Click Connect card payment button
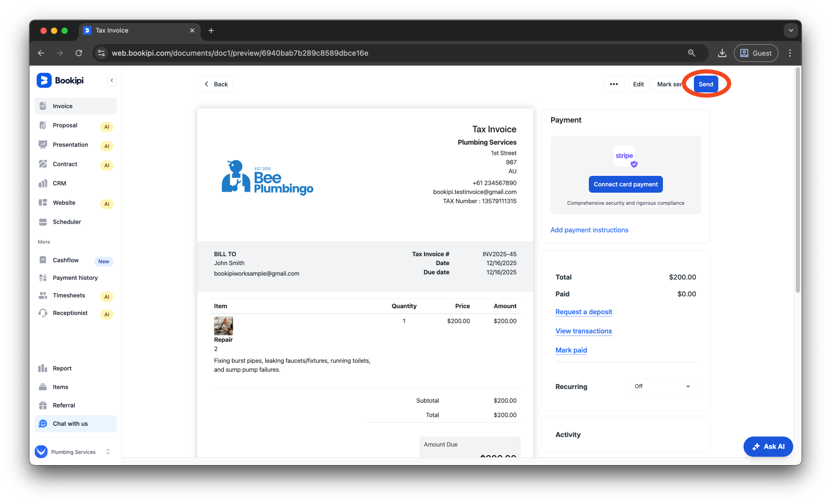This screenshot has height=504, width=831. pos(626,184)
